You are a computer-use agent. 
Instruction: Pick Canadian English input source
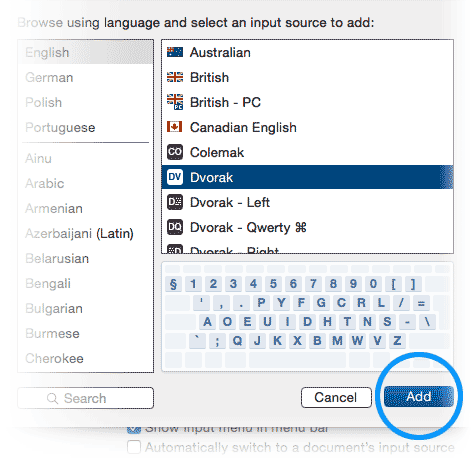click(x=307, y=127)
